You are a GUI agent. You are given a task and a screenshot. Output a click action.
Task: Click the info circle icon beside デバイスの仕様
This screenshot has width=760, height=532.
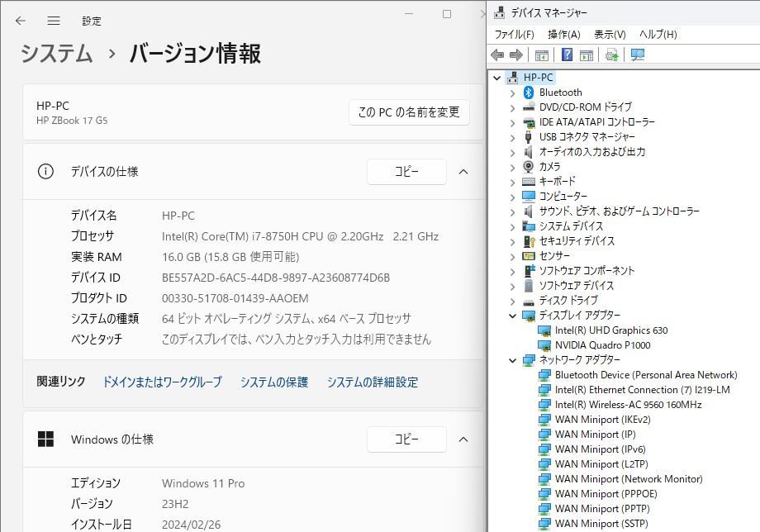[45, 172]
